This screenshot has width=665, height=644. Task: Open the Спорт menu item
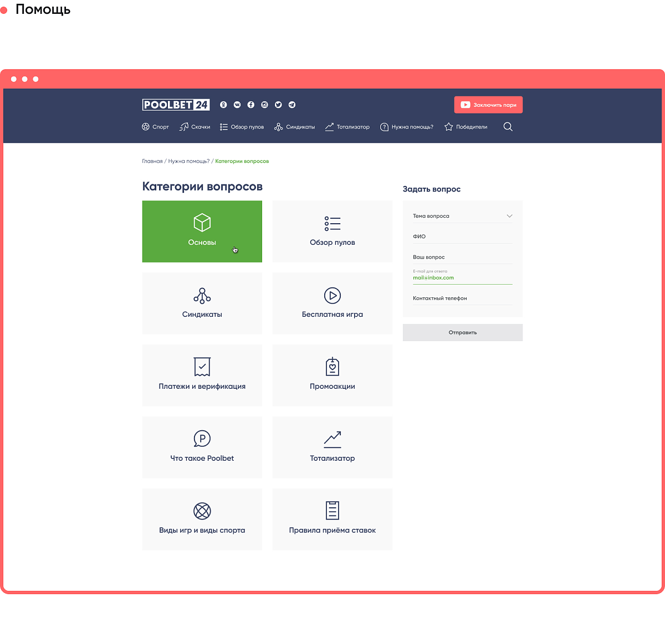pyautogui.click(x=156, y=127)
